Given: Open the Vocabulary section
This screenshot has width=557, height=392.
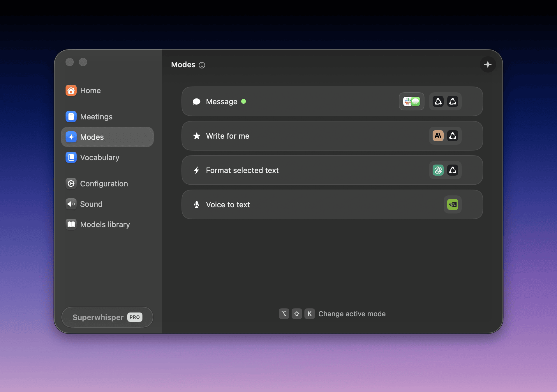Looking at the screenshot, I should pyautogui.click(x=107, y=157).
